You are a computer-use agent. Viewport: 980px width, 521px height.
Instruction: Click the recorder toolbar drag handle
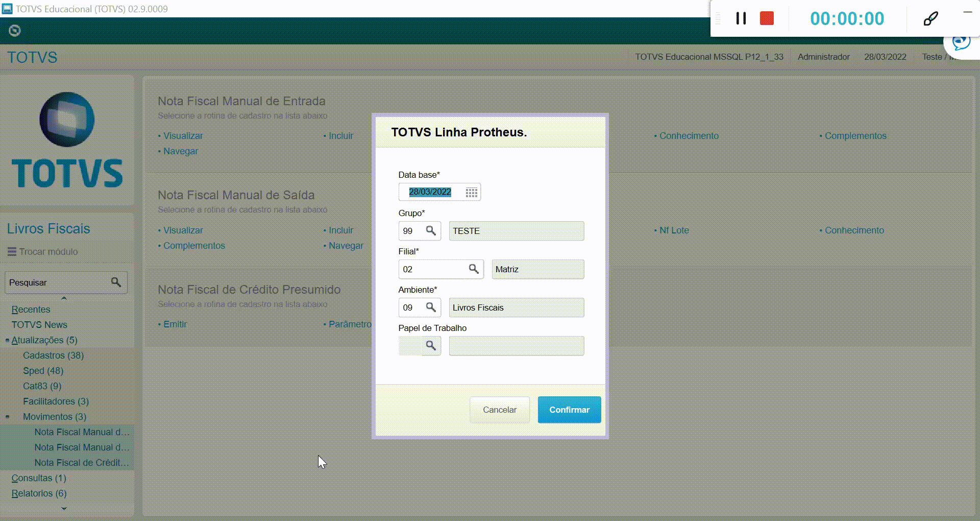718,18
